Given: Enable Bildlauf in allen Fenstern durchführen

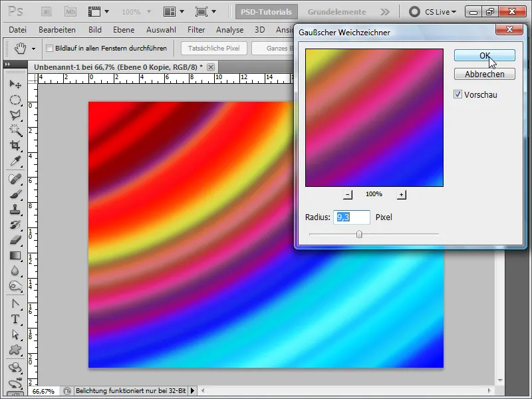Looking at the screenshot, I should 49,48.
